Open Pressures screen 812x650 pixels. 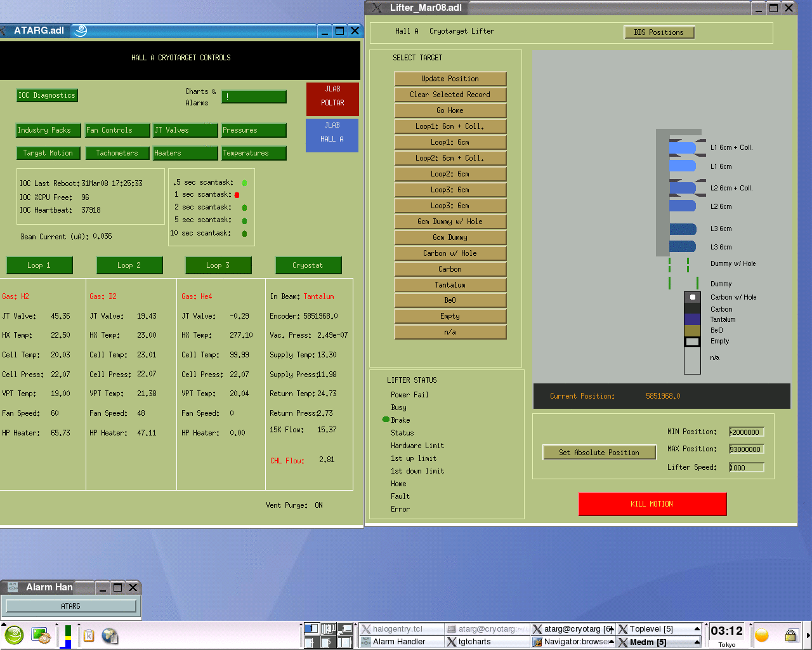254,130
